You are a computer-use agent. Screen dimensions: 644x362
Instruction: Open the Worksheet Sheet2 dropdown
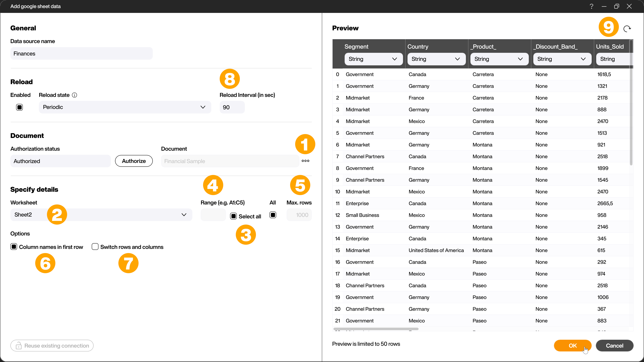pos(101,215)
